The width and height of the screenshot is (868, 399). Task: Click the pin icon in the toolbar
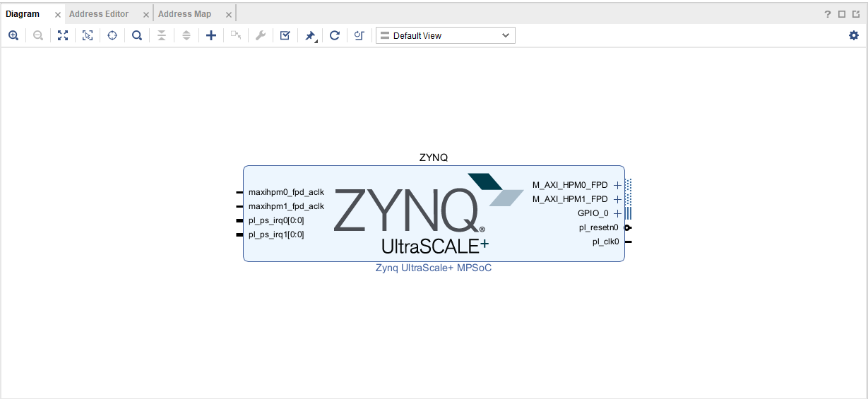coord(311,35)
